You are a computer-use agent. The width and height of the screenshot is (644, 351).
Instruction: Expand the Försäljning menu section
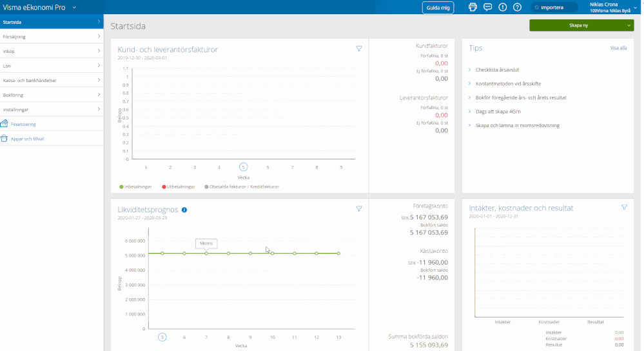52,37
